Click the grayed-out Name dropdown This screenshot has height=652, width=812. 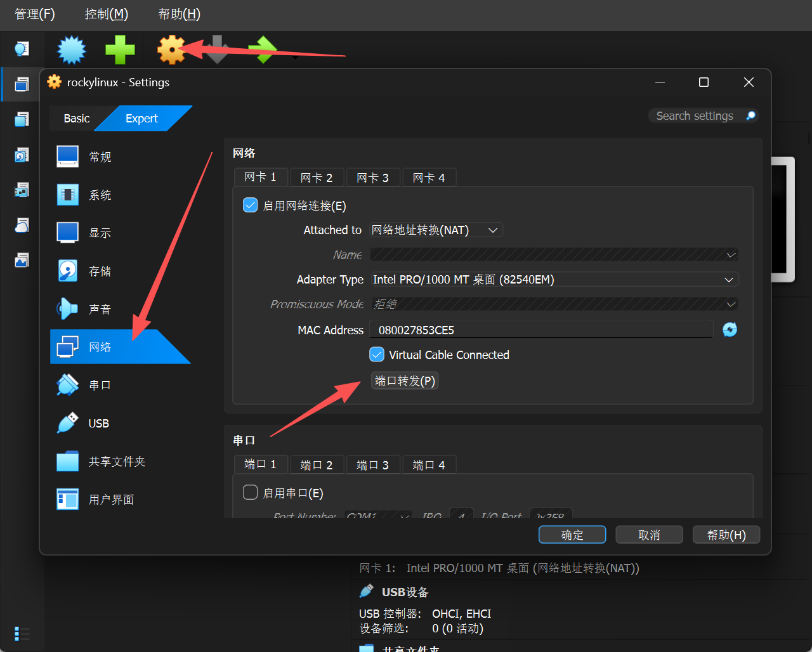[554, 255]
